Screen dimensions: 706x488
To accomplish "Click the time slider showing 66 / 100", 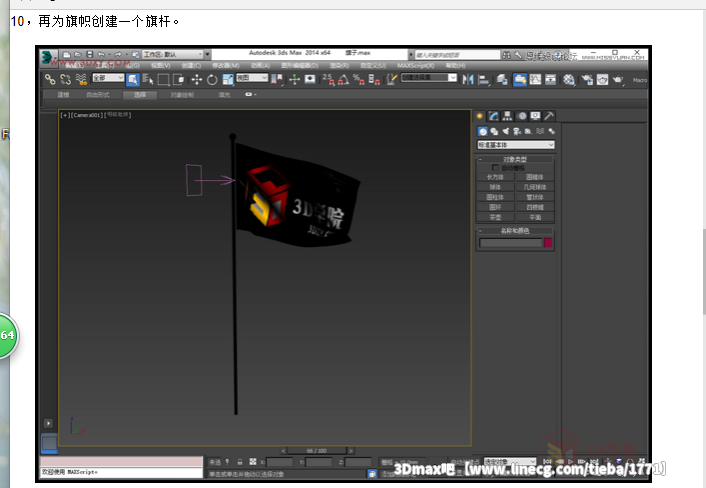I will click(317, 451).
